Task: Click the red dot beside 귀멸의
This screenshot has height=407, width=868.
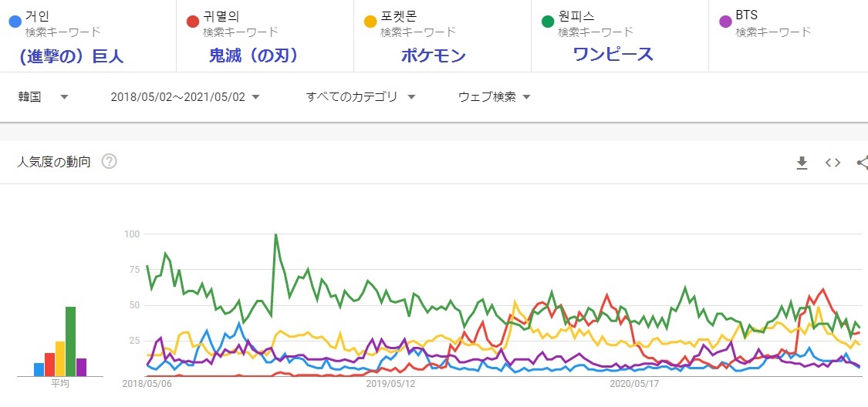Action: point(192,22)
